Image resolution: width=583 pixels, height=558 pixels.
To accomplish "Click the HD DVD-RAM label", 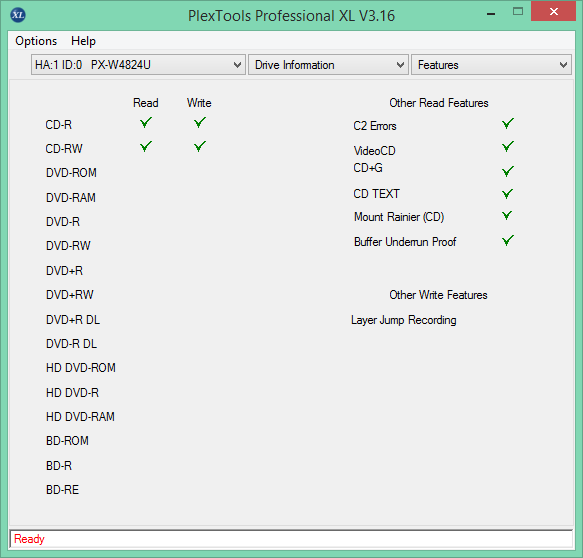I will [x=80, y=417].
